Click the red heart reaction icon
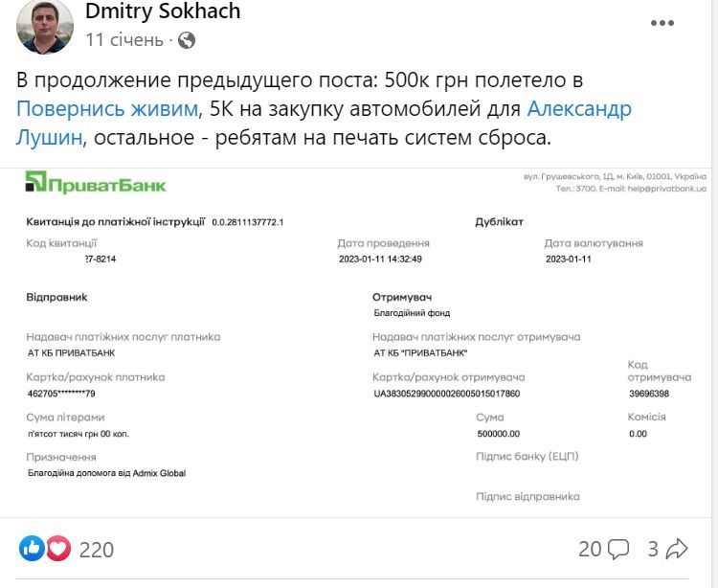Viewport: 718px width, 588px height. pos(58,549)
